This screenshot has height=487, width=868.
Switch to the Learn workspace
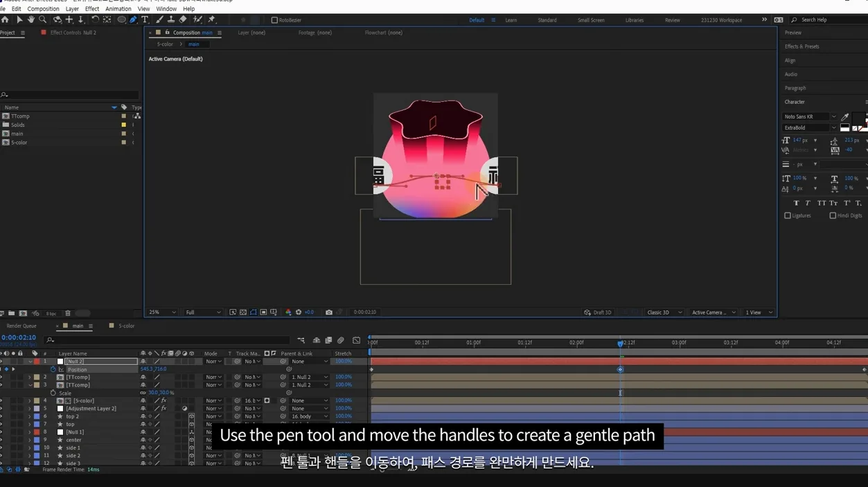click(511, 20)
